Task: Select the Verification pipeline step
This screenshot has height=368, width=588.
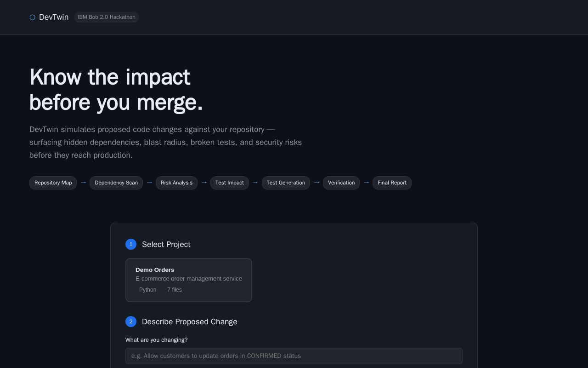Action: pyautogui.click(x=341, y=183)
